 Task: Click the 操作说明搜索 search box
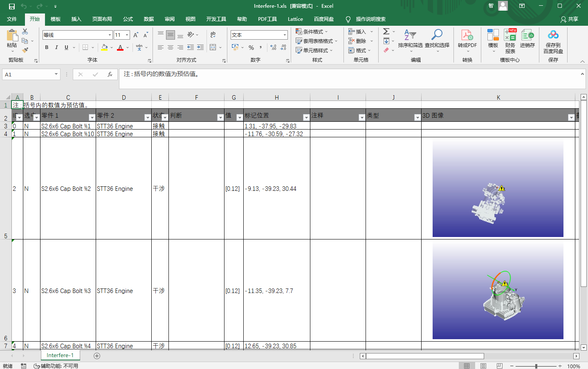(370, 19)
